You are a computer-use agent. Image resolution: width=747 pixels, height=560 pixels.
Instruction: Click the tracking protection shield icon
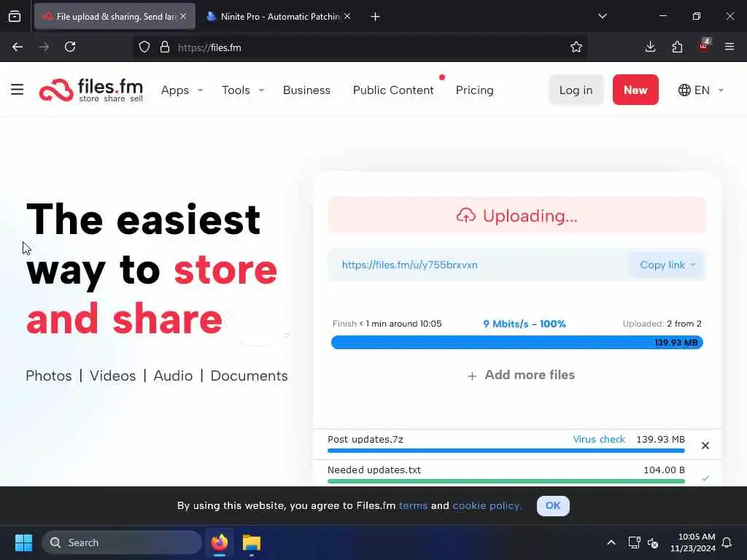point(144,47)
